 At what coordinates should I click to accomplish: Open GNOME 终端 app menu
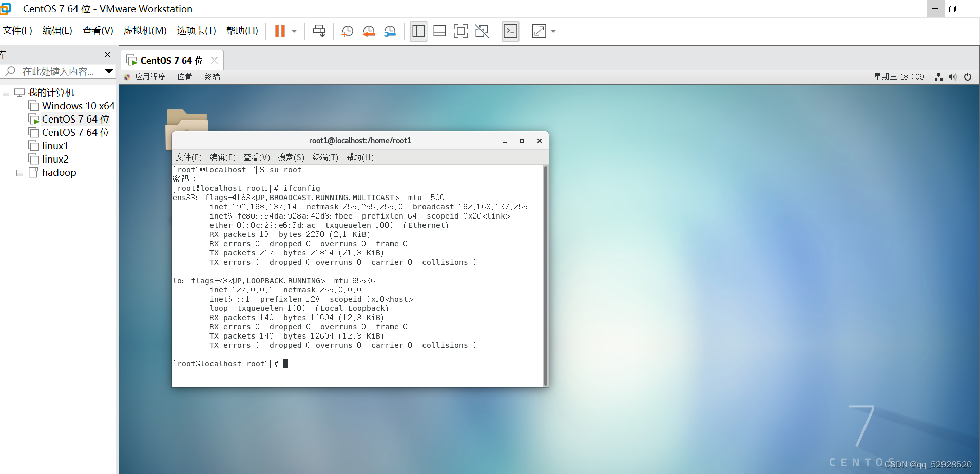click(212, 76)
